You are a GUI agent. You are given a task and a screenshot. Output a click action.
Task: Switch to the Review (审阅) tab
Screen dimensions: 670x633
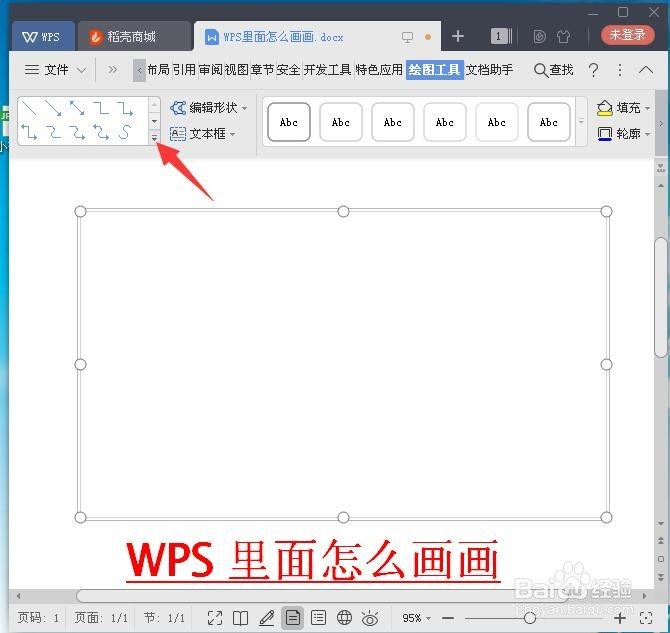tap(210, 69)
